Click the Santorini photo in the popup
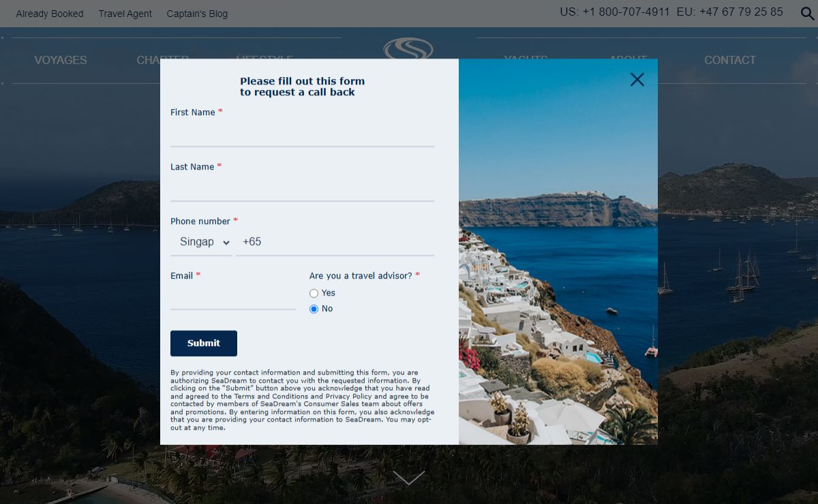The height and width of the screenshot is (504, 818). tap(558, 252)
